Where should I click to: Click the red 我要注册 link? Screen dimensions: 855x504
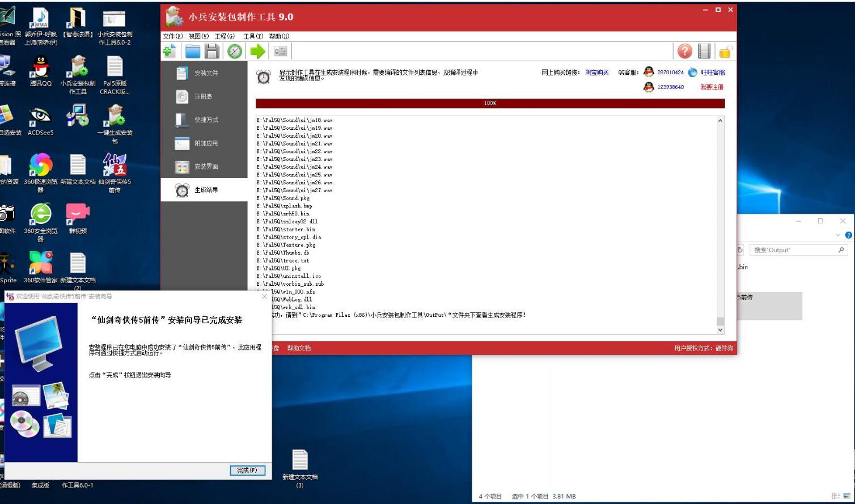pyautogui.click(x=712, y=87)
